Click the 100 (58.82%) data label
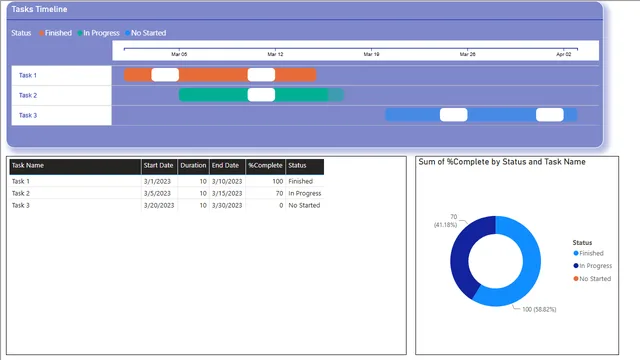Screen dimensions: 640x360 point(539,309)
